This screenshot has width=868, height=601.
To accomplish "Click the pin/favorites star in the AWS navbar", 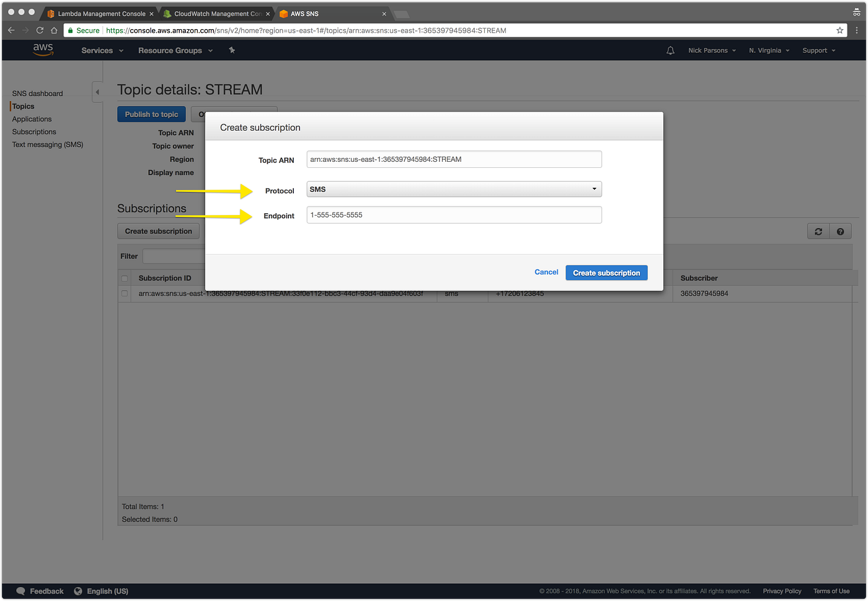I will coord(232,50).
